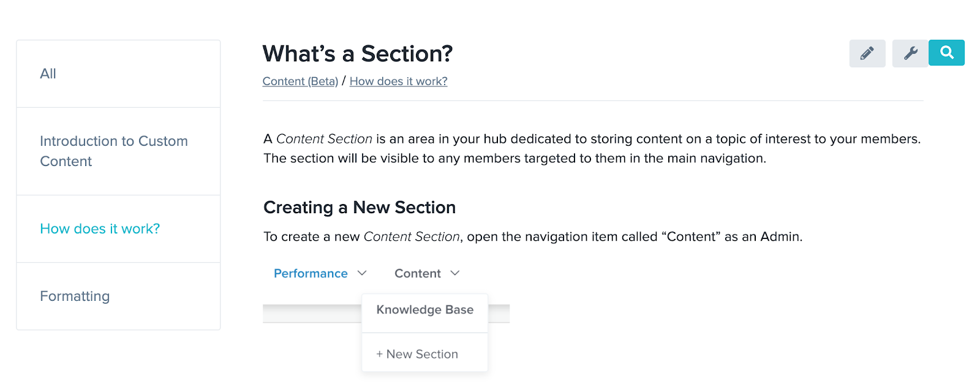Click the plus icon before New Section

(x=379, y=354)
